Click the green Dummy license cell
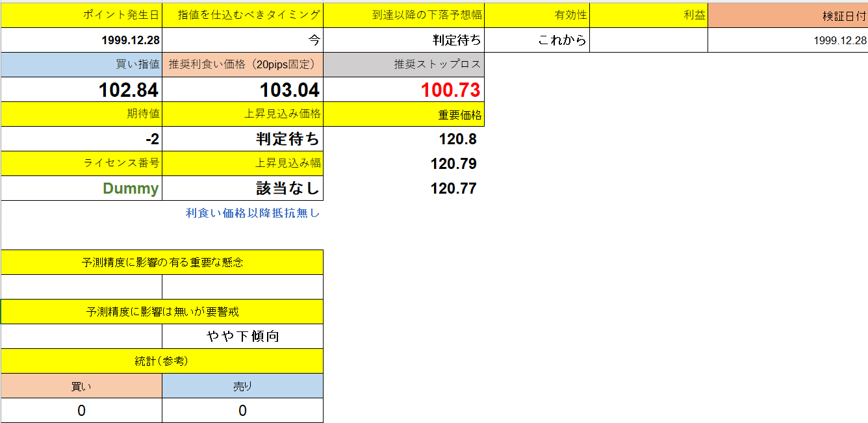This screenshot has width=868, height=423. pyautogui.click(x=81, y=188)
